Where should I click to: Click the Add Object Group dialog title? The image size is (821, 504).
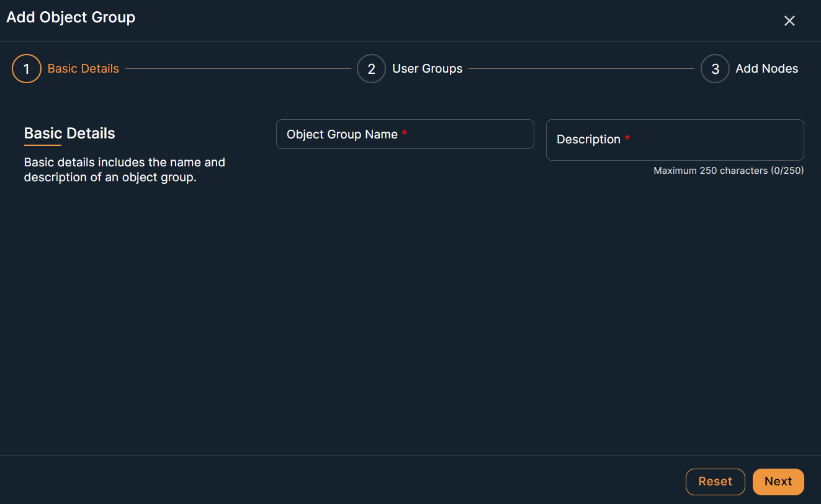click(x=71, y=17)
